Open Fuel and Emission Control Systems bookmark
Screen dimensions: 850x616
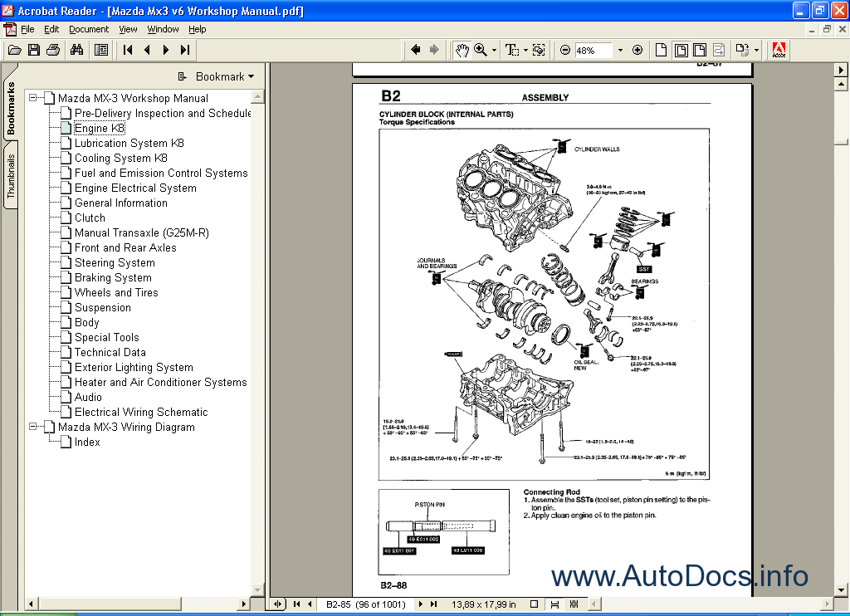(x=161, y=173)
